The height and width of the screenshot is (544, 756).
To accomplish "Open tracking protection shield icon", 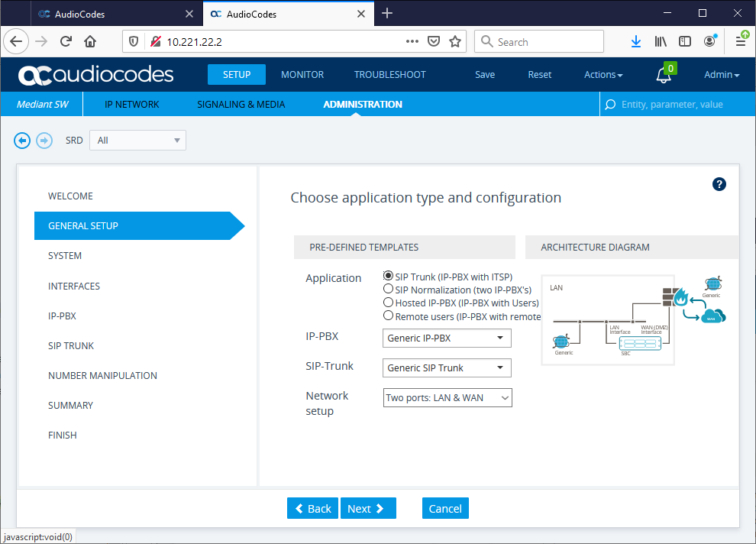I will click(x=134, y=41).
